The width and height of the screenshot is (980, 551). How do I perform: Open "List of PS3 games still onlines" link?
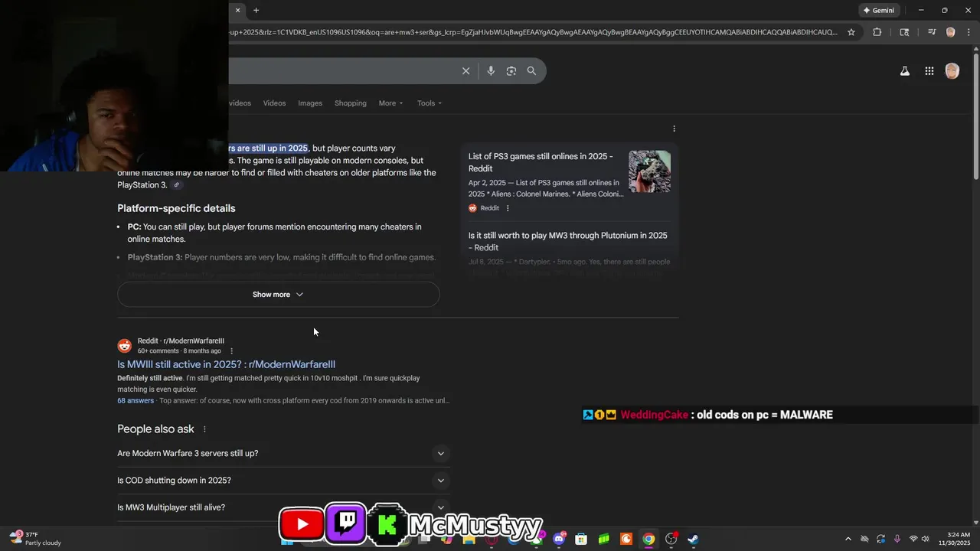[541, 162]
